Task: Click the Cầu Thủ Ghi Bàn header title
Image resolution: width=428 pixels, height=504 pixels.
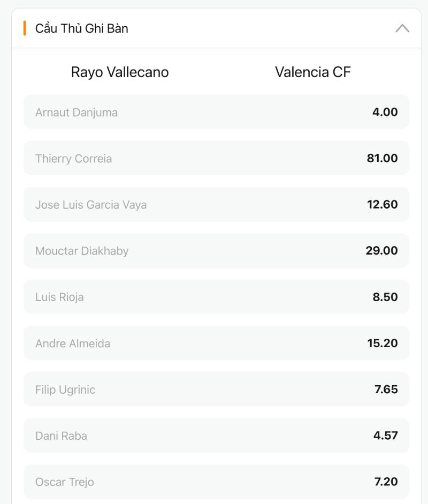Action: pyautogui.click(x=82, y=28)
